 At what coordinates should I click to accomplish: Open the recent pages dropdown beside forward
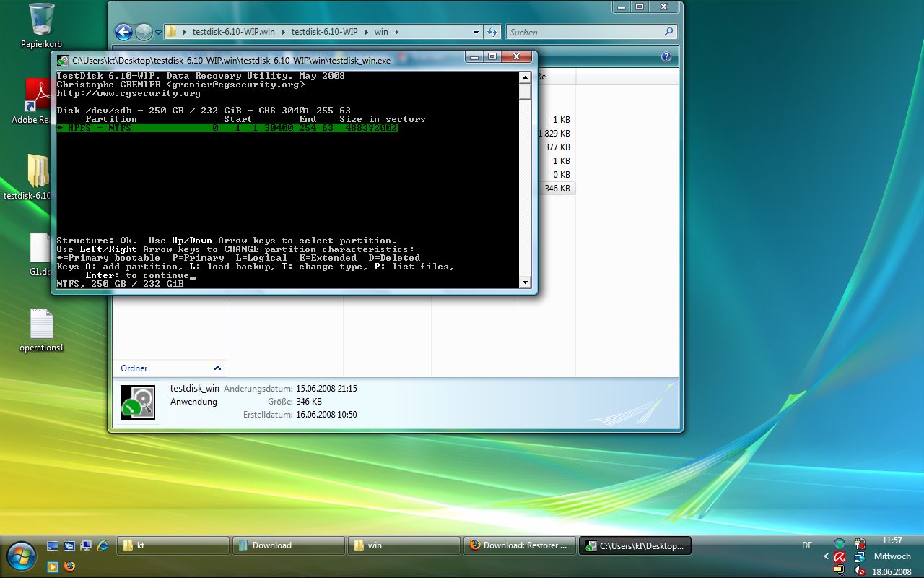[158, 32]
